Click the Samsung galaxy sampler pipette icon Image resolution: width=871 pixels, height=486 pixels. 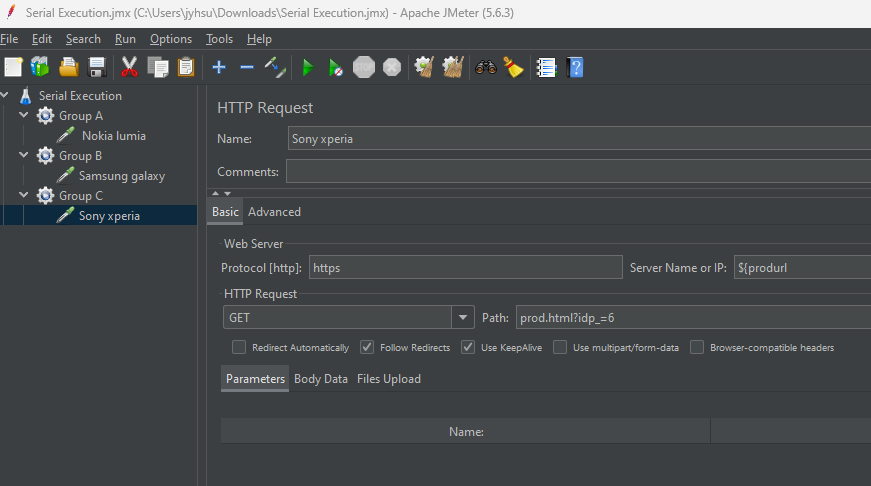click(65, 175)
